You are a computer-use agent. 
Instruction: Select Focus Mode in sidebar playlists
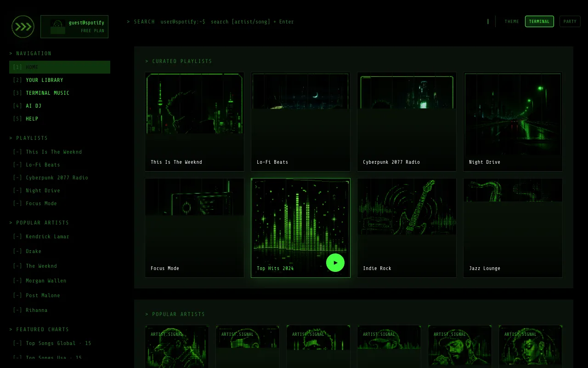click(60, 203)
